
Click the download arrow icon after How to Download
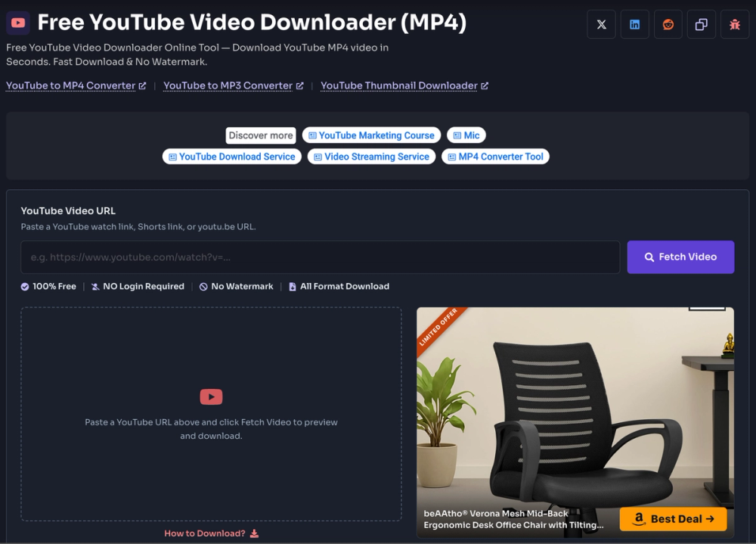click(255, 533)
